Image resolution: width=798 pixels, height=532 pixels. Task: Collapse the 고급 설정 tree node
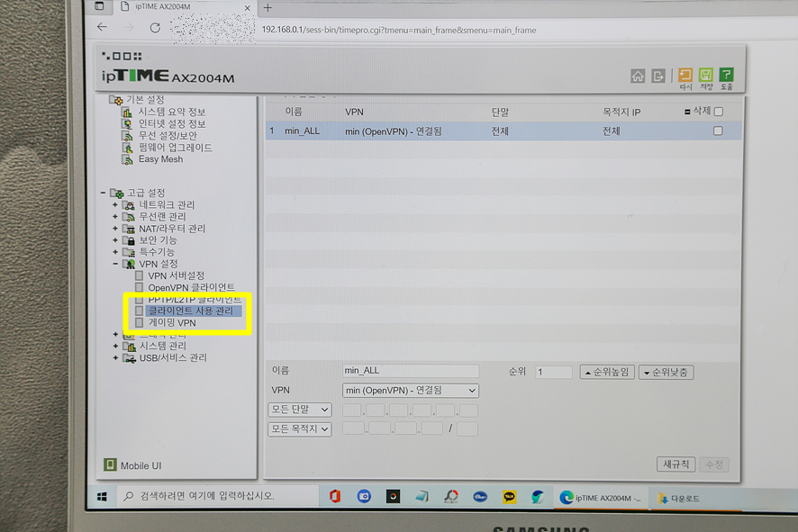(x=103, y=193)
